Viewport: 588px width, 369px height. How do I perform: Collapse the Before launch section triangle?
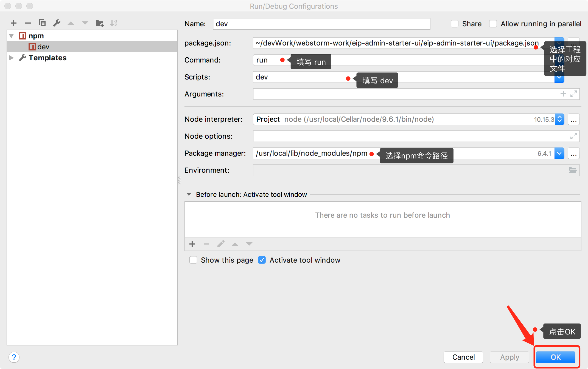pyautogui.click(x=189, y=194)
